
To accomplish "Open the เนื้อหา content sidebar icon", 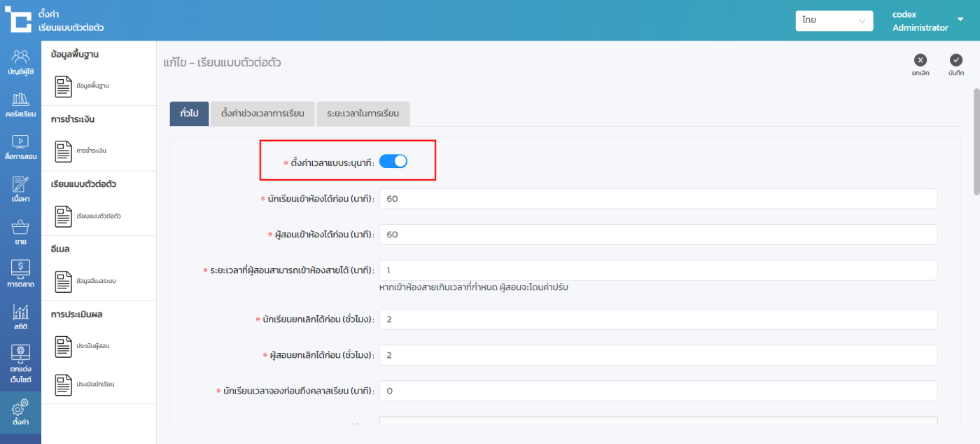I will click(x=20, y=189).
